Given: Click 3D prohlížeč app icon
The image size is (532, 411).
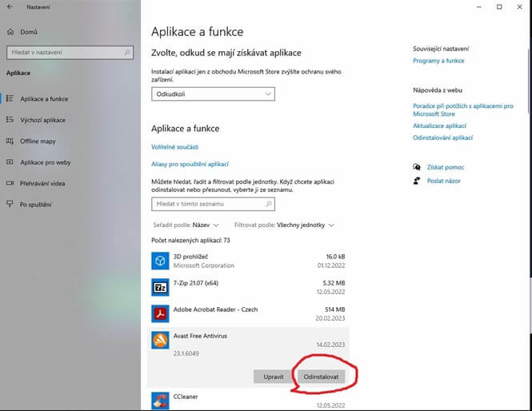Looking at the screenshot, I should click(x=160, y=261).
